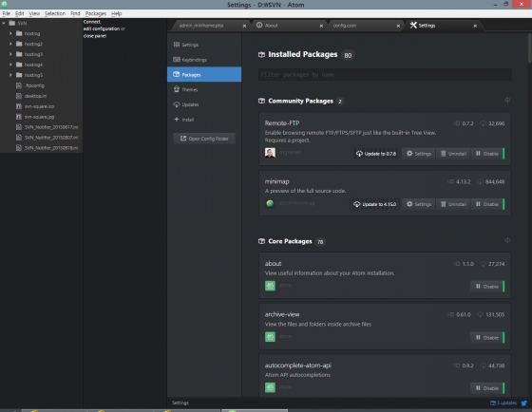The width and height of the screenshot is (532, 412).
Task: Uninstall the minimap package
Action: click(x=453, y=204)
